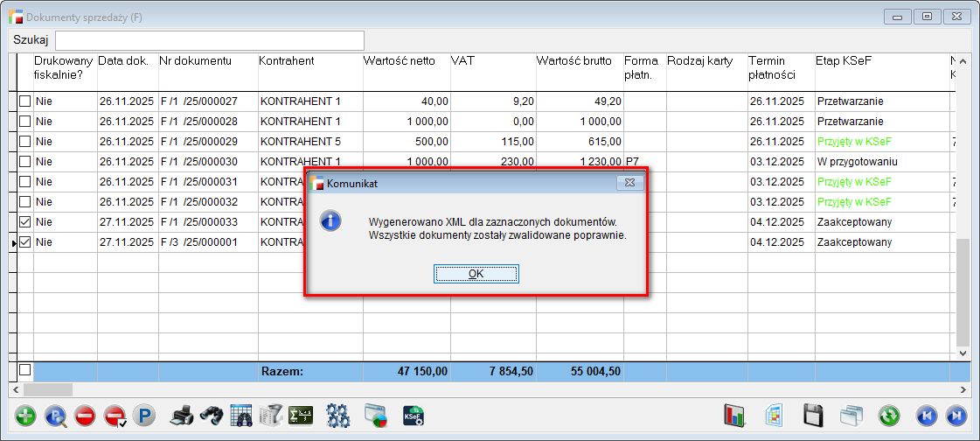Click the Szukaj search input field
This screenshot has height=441, width=980.
[210, 40]
